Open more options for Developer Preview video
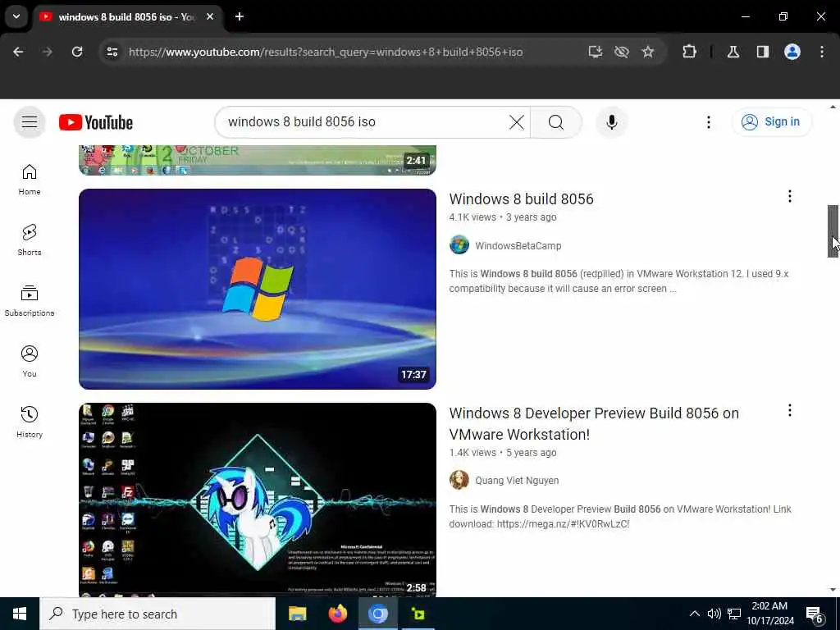840x630 pixels. click(x=789, y=411)
